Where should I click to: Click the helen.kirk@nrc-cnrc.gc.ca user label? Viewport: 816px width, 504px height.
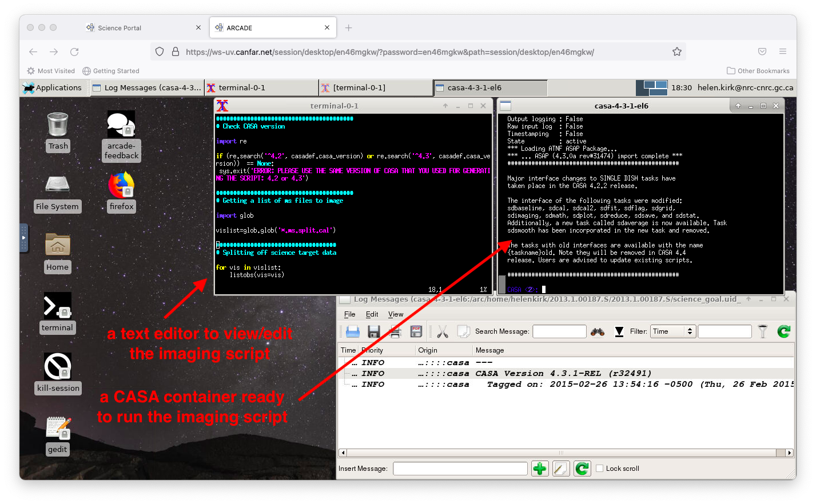[745, 87]
